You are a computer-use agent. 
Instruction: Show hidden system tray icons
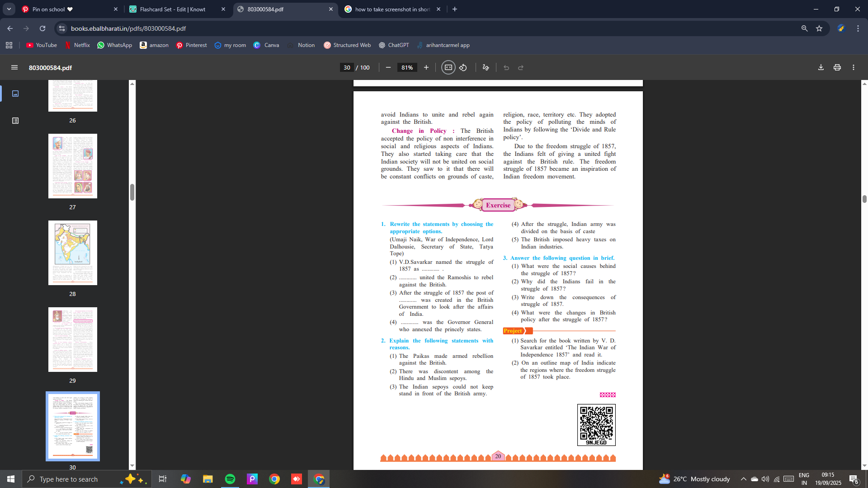click(x=743, y=479)
